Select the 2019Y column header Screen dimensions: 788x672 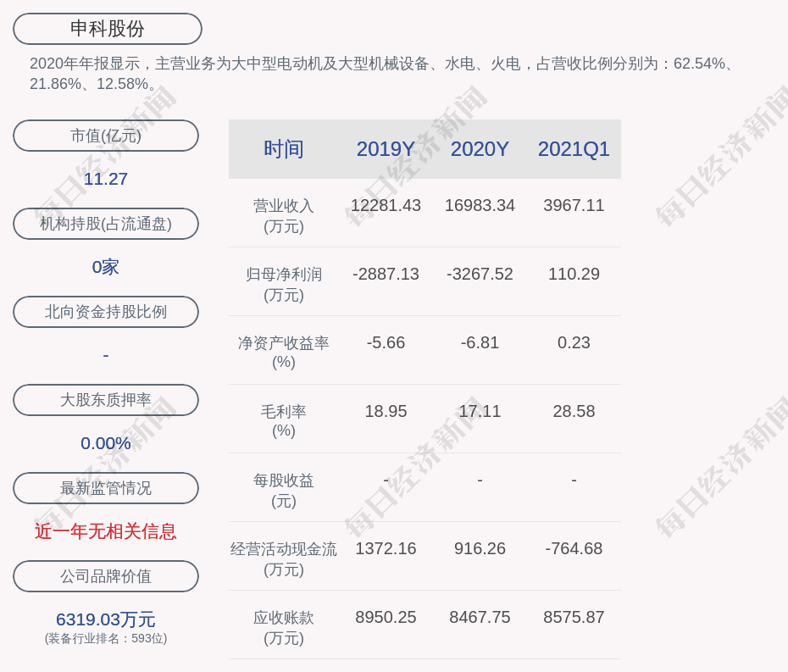tap(386, 149)
